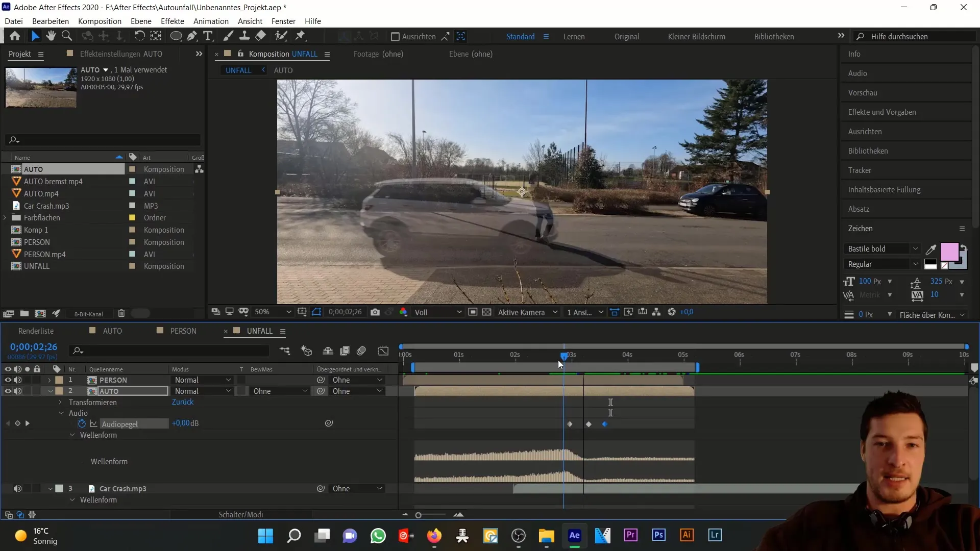Screen dimensions: 980x551
Task: Select the Eraser tool
Action: 261,36
